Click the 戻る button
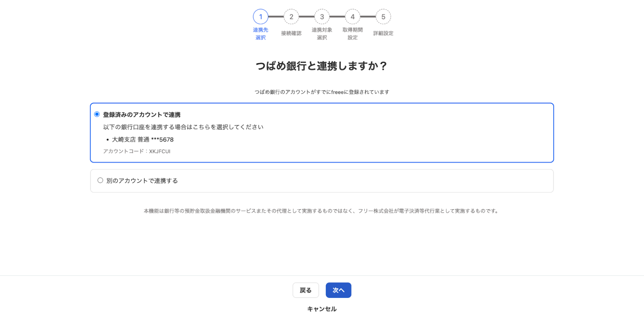Screen dimensions: 644x322 tap(305, 290)
